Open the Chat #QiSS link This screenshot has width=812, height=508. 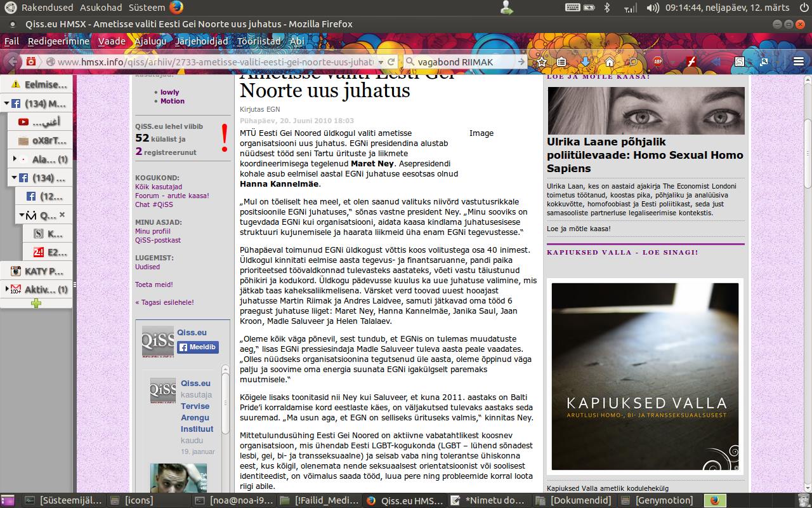[154, 204]
